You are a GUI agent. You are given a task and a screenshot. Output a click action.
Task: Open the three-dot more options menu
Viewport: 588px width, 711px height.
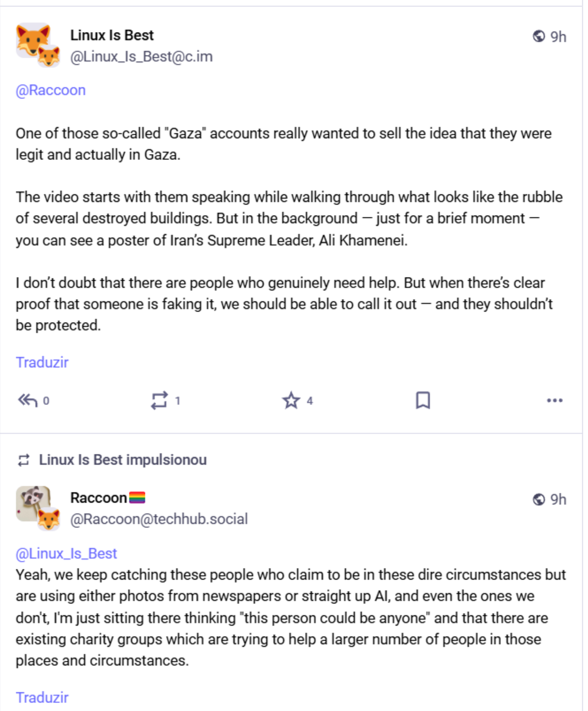point(554,401)
